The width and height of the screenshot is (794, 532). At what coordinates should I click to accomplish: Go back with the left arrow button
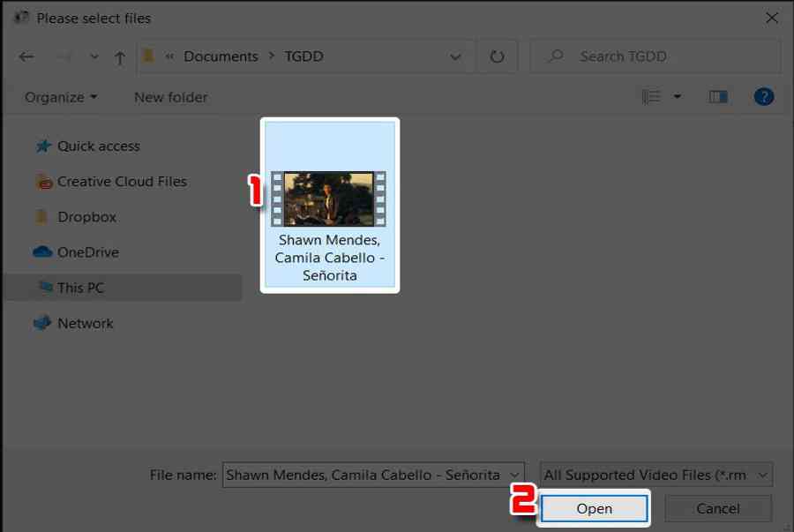[26, 56]
